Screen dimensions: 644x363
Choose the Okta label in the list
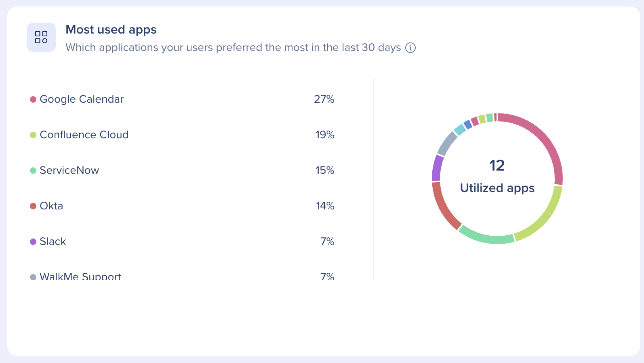coord(51,206)
